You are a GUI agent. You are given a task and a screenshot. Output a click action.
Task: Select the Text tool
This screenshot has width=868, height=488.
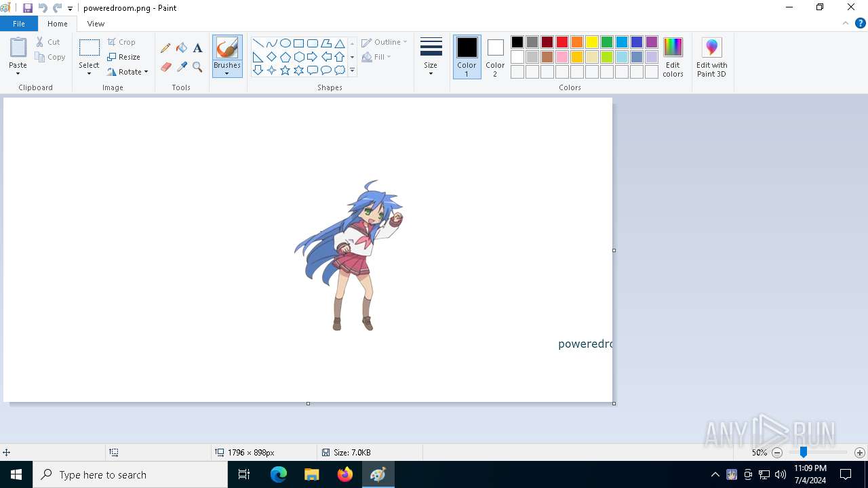tap(197, 48)
